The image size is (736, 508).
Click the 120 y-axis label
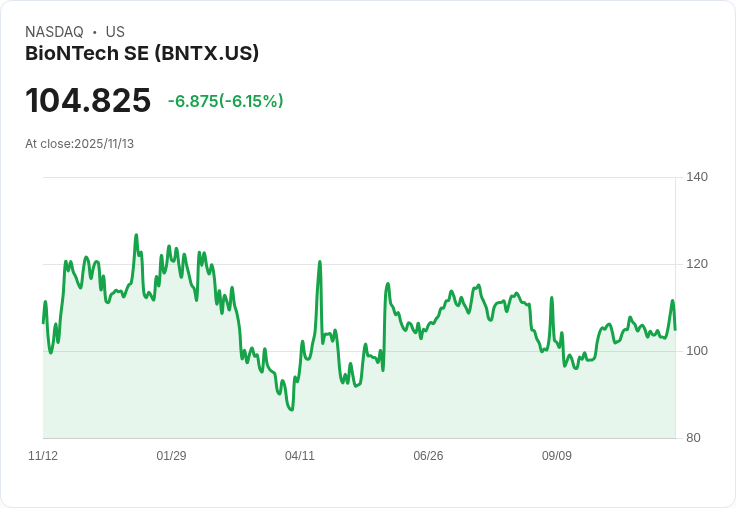click(x=697, y=264)
